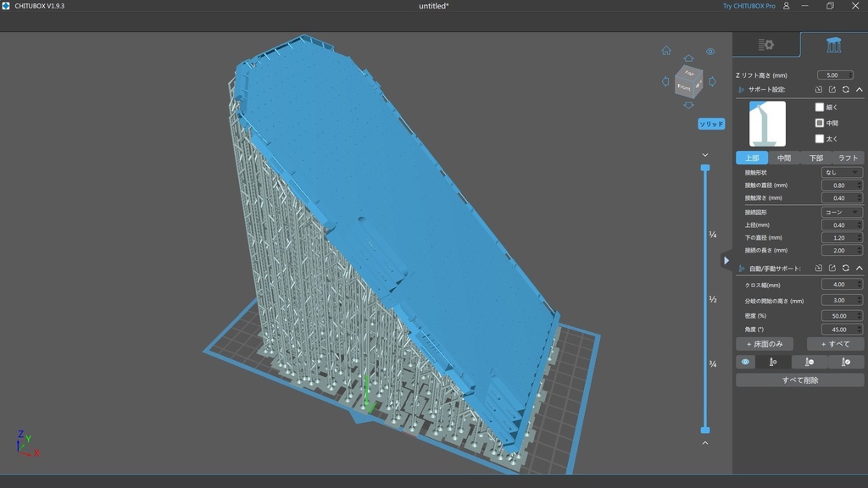Check the 中間 (medium) support option
This screenshot has height=488, width=868.
pos(820,123)
